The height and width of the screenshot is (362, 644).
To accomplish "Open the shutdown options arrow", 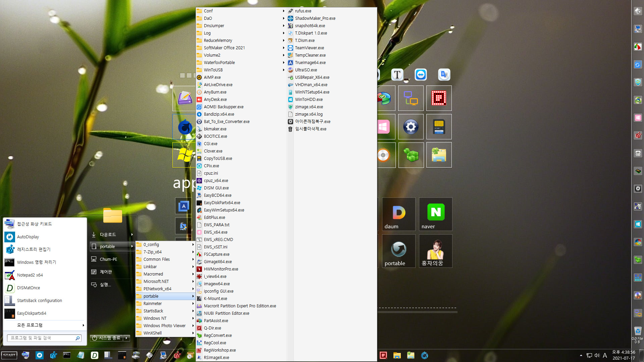I will [126, 338].
